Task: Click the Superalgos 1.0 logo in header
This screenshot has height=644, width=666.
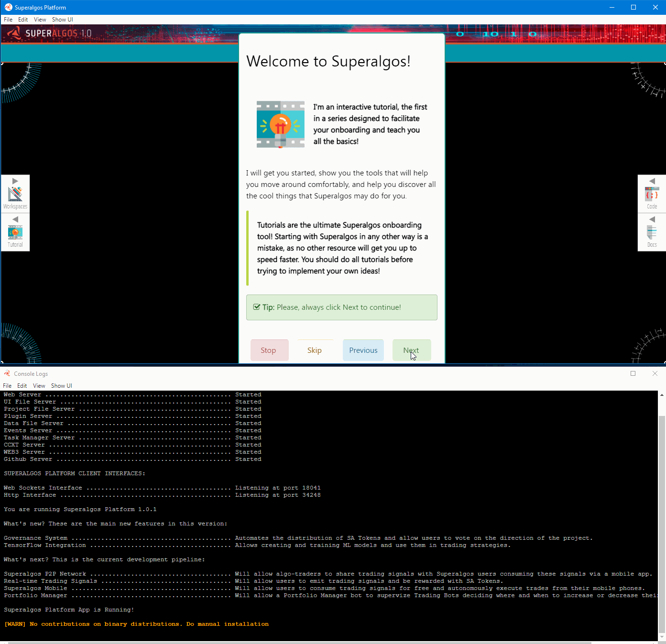Action: pos(49,33)
